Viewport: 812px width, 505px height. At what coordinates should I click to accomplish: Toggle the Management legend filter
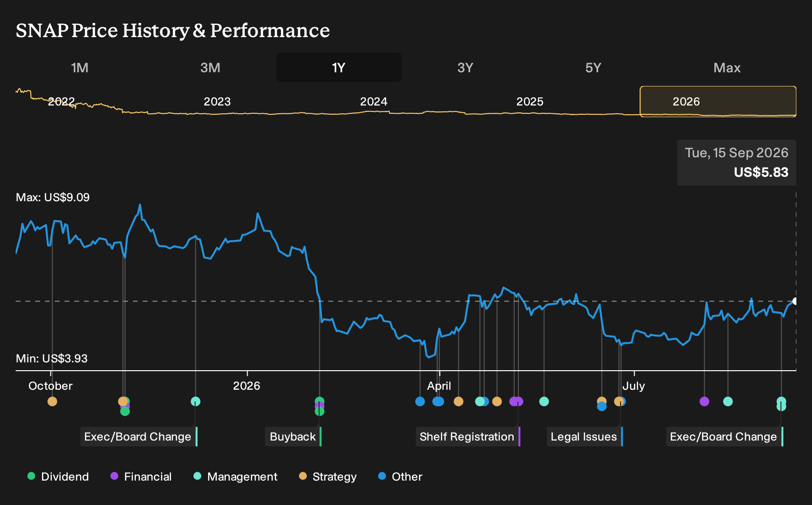pos(235,477)
